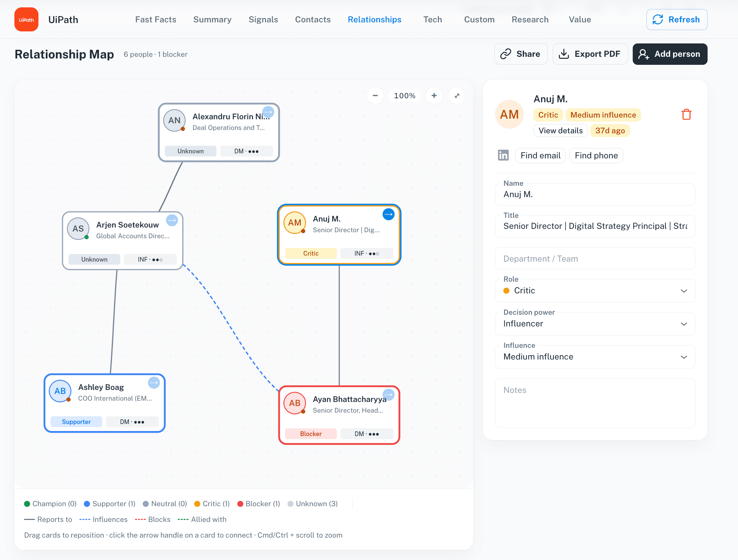Click Unknown tag on Alexandru card
This screenshot has height=560, width=738.
click(x=191, y=151)
